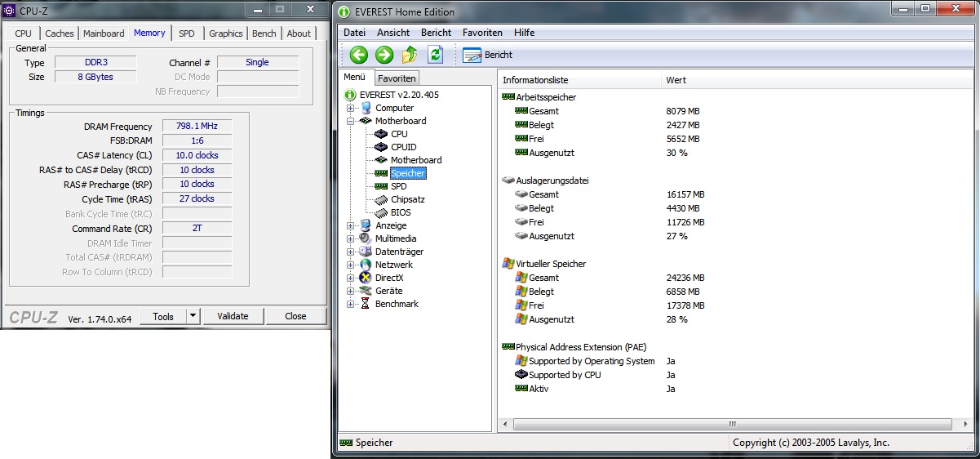This screenshot has height=459, width=980.
Task: Expand the Netzwerk tree node
Action: coord(351,265)
